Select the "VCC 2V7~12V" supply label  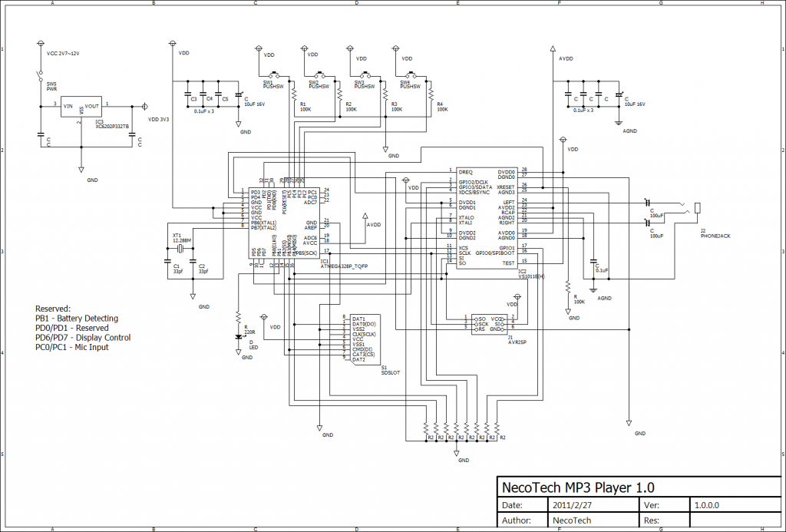63,53
